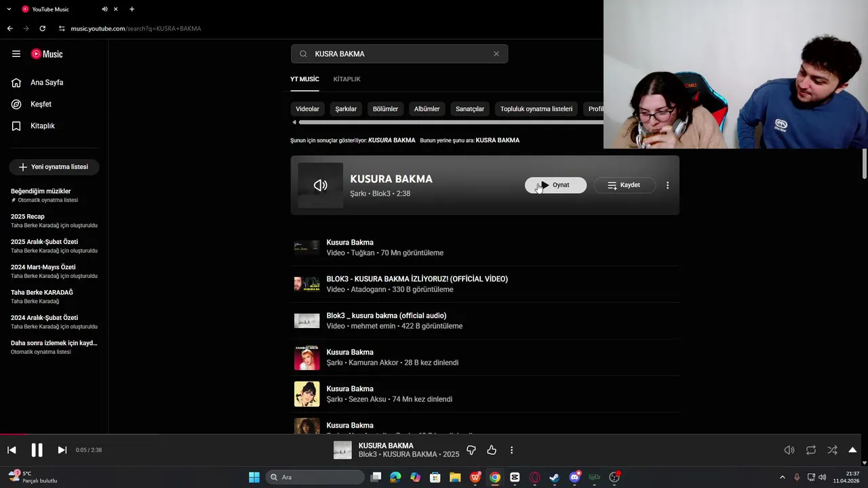This screenshot has height=488, width=868.
Task: Switch to the YT MUSIC tab
Action: tap(304, 79)
